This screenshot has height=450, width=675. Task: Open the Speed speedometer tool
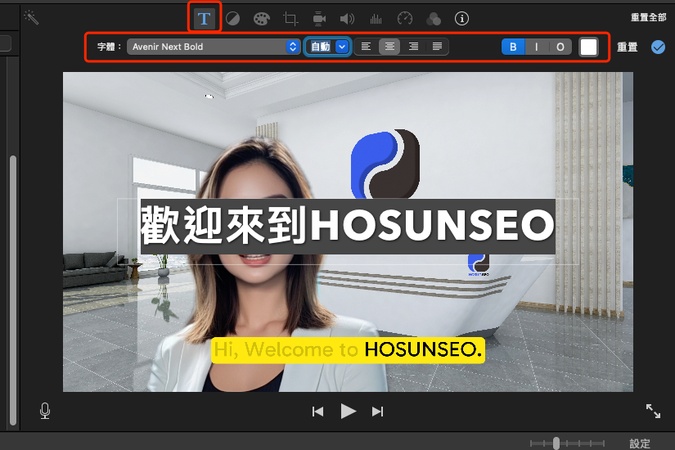405,18
